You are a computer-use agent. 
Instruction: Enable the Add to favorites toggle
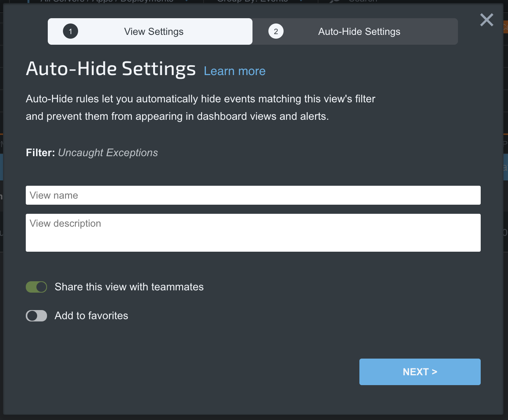[36, 316]
